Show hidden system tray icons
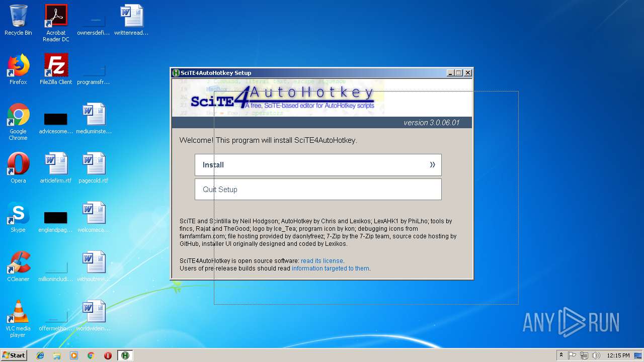Viewport: 644px width, 362px height. pos(561,355)
